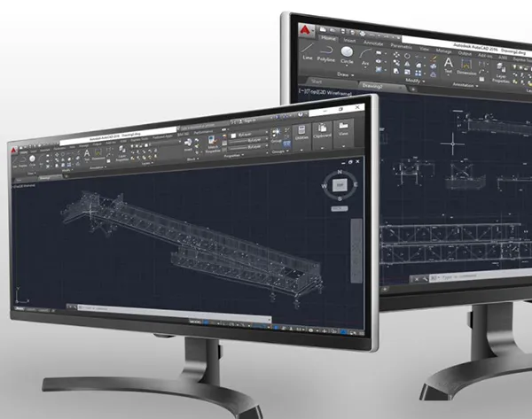
Task: Toggle the MODEL status button on front monitor
Action: 195,322
